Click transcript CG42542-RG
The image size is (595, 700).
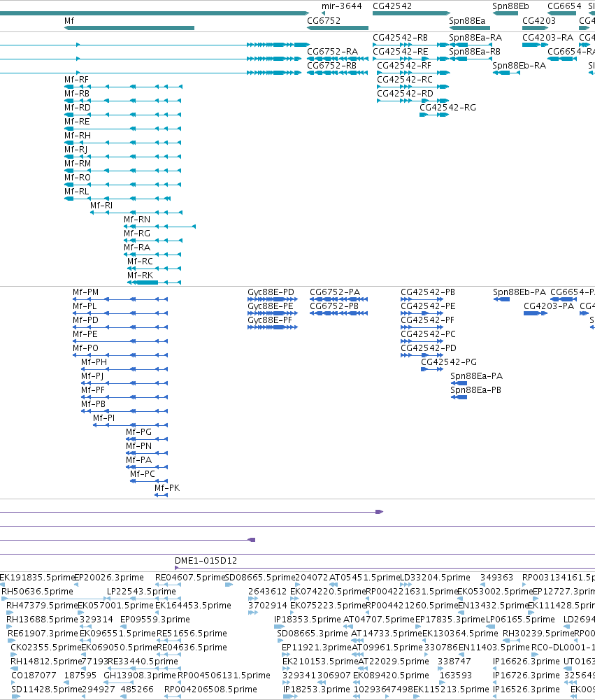(x=434, y=115)
